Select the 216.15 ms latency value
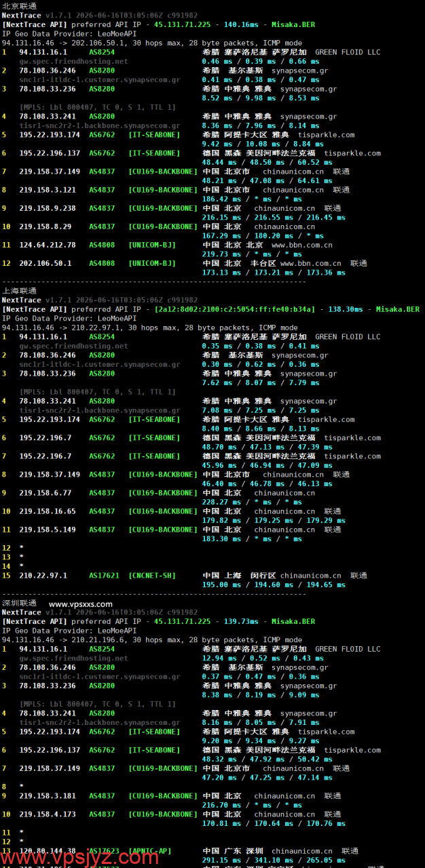The width and height of the screenshot is (425, 868). pos(221,218)
